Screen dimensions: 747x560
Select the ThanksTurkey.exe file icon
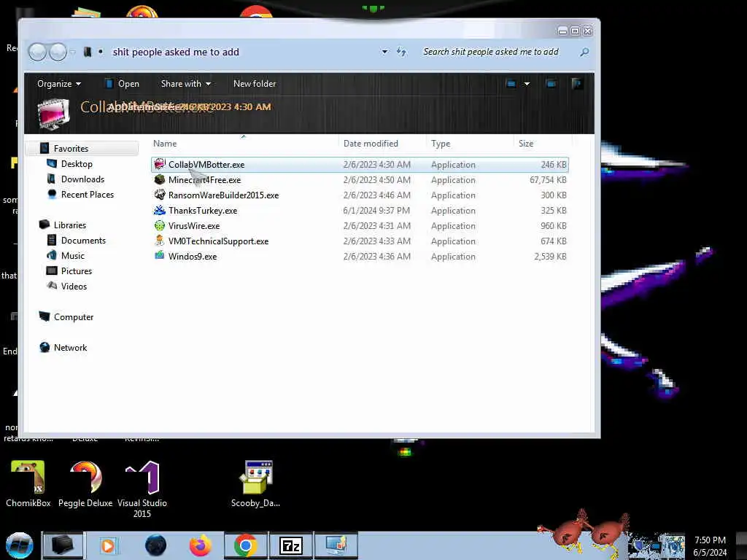pos(160,210)
